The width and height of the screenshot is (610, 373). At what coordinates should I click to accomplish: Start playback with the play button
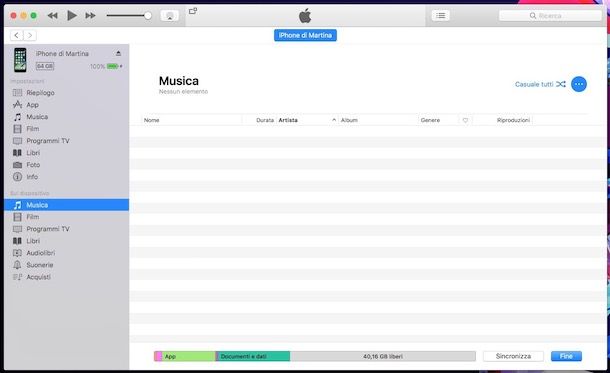[x=72, y=16]
